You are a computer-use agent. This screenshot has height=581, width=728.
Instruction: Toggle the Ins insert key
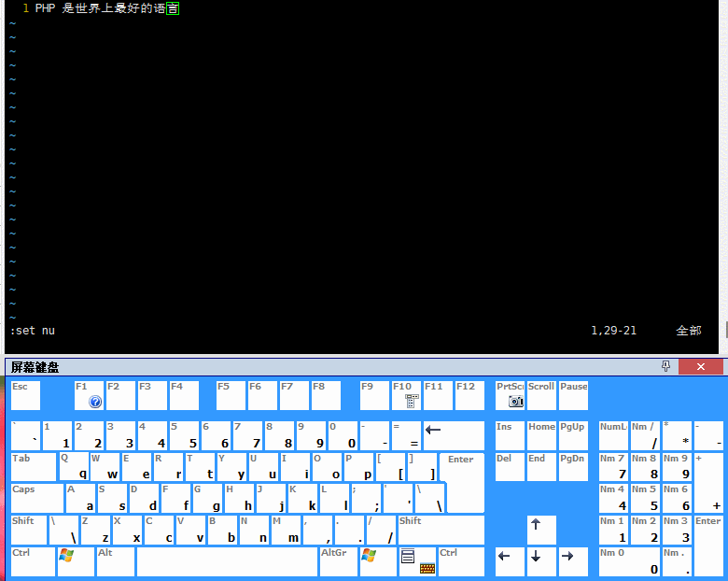click(510, 435)
